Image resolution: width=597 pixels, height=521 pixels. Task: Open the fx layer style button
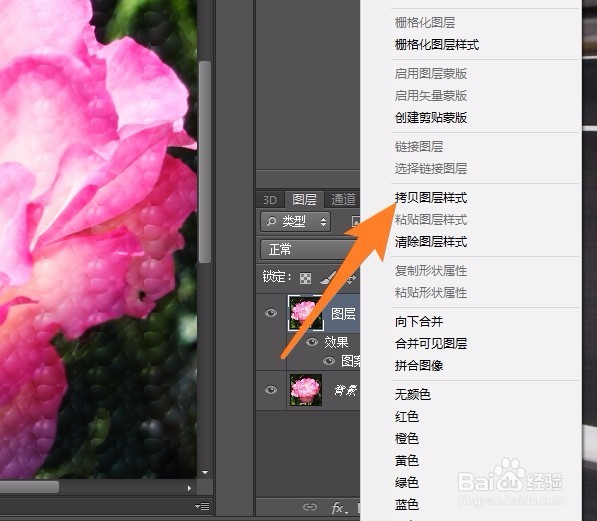[338, 507]
